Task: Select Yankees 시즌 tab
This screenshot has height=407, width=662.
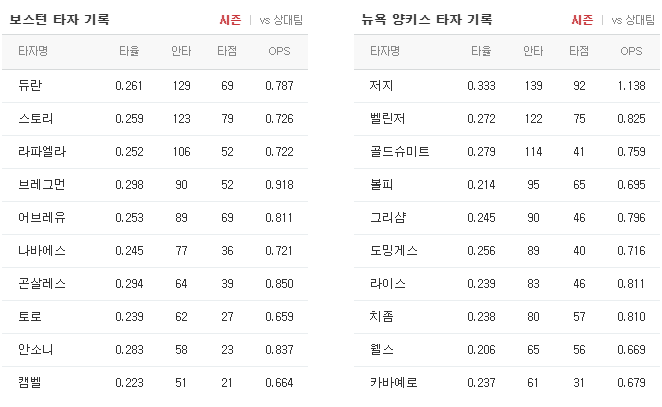Action: coord(582,20)
